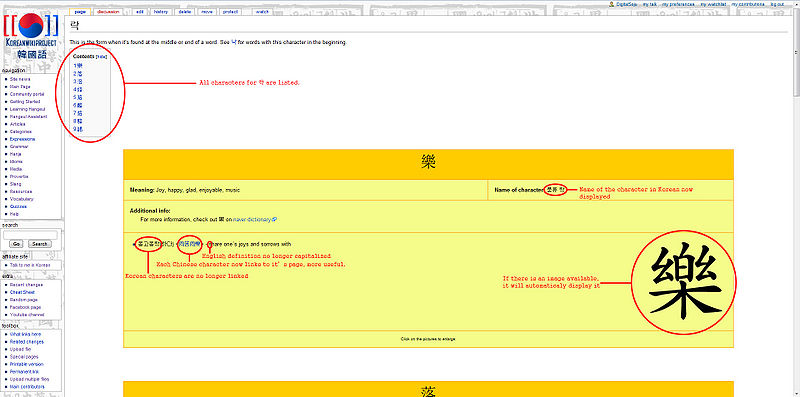Open Idioms in navigation
Image resolution: width=800 pixels, height=397 pixels.
click(x=16, y=161)
